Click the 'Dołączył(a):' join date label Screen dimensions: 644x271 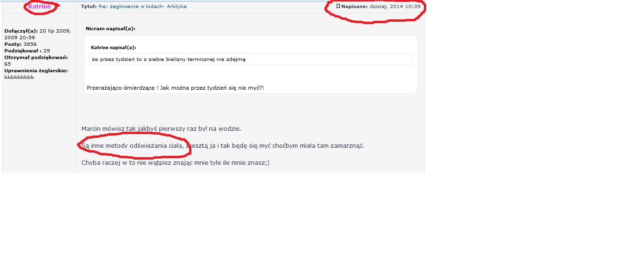point(21,31)
